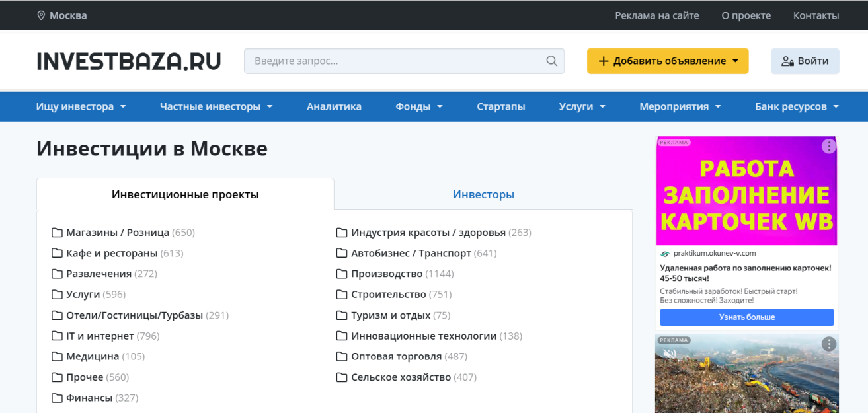The height and width of the screenshot is (413, 868).
Task: Click the location pin icon beside Москва
Action: [41, 15]
